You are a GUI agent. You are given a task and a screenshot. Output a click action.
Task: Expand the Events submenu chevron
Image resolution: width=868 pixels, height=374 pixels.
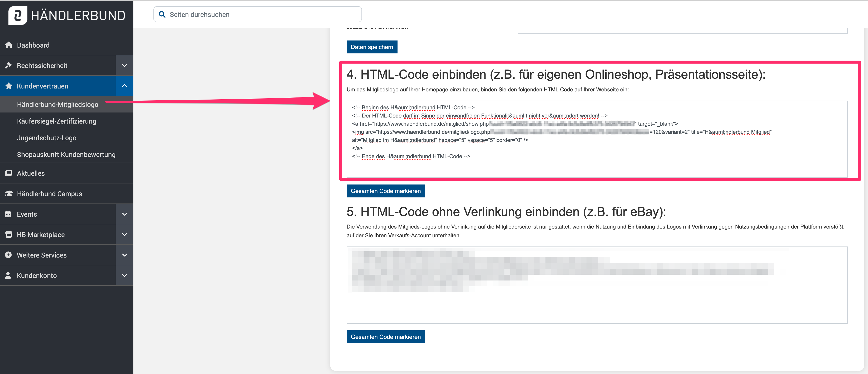tap(124, 214)
